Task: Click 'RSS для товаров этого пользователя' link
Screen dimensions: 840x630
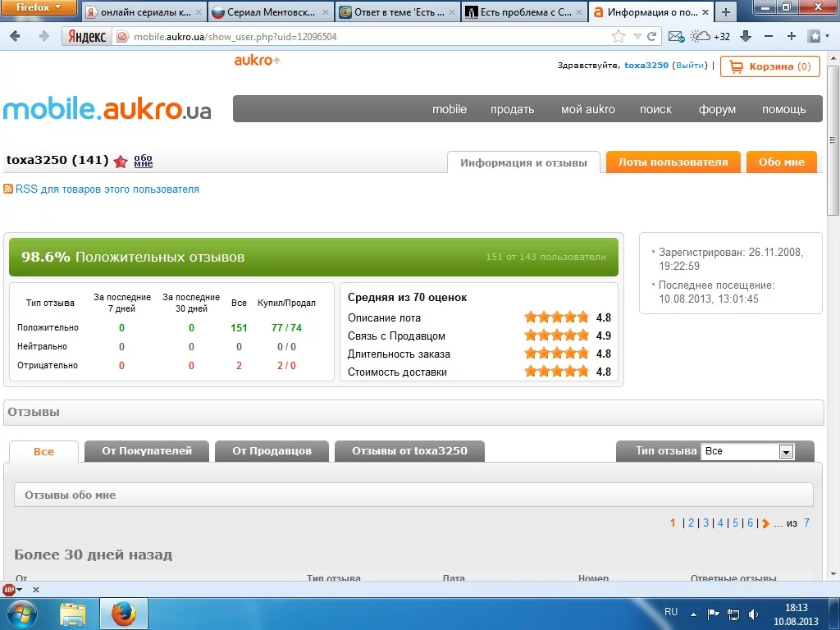Action: 107,189
